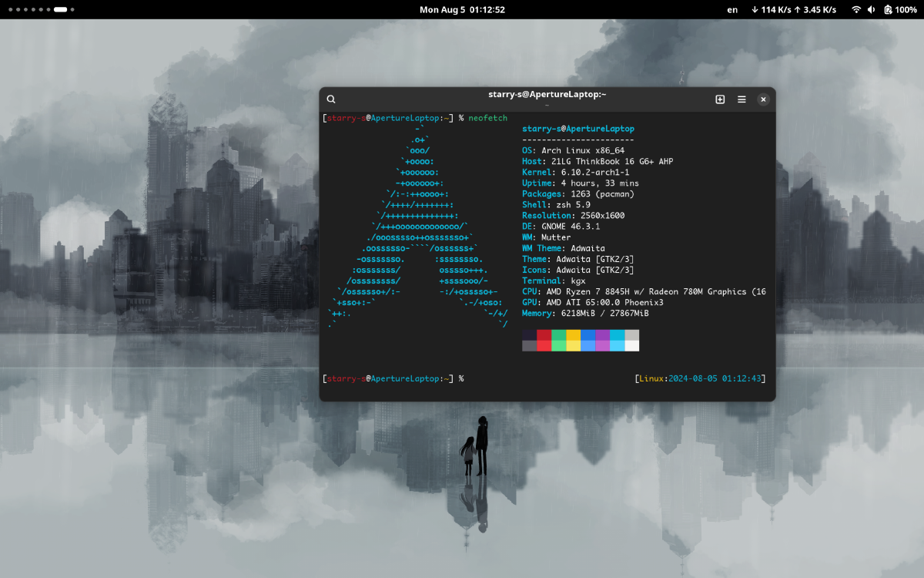Image resolution: width=924 pixels, height=578 pixels.
Task: Click the typed 'neofetch' command text
Action: coord(488,118)
